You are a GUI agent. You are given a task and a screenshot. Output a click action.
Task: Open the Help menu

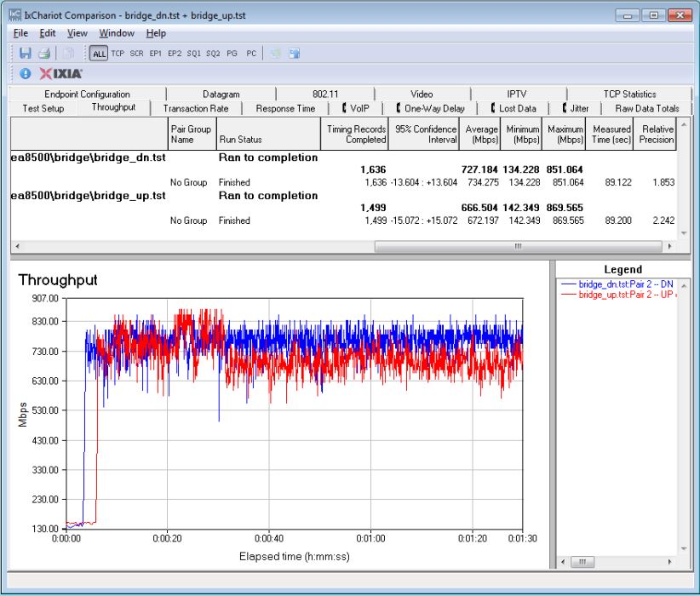point(156,33)
